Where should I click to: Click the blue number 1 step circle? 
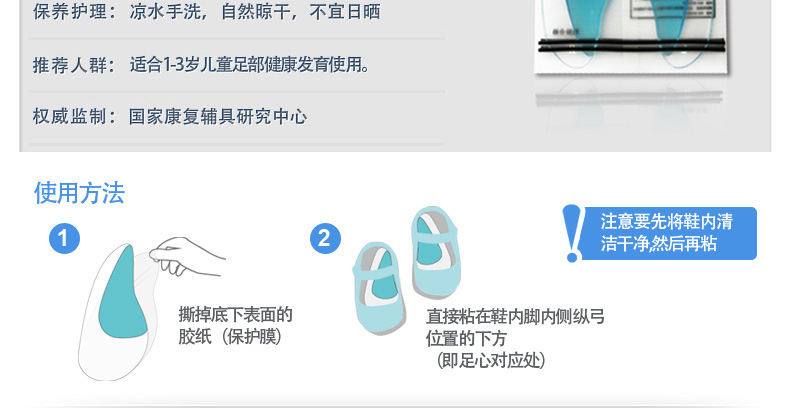[64, 238]
